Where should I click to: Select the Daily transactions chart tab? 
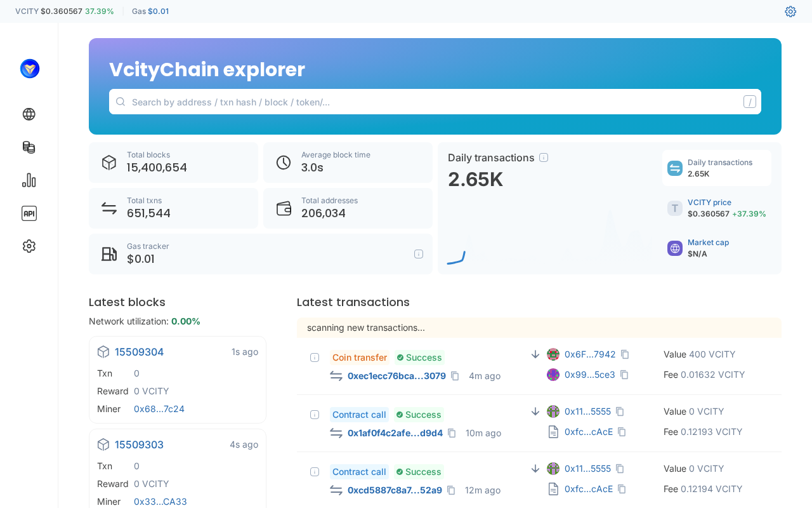coord(717,168)
